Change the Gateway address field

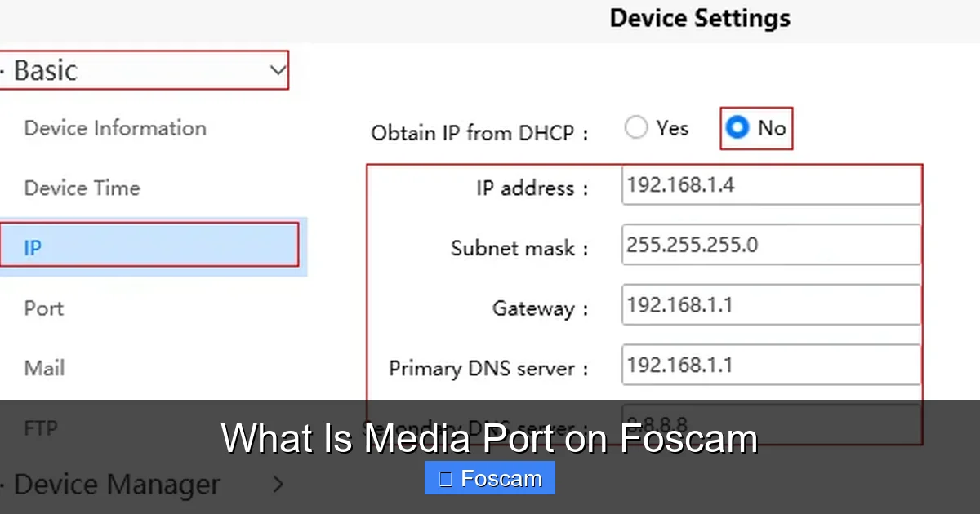[770, 304]
